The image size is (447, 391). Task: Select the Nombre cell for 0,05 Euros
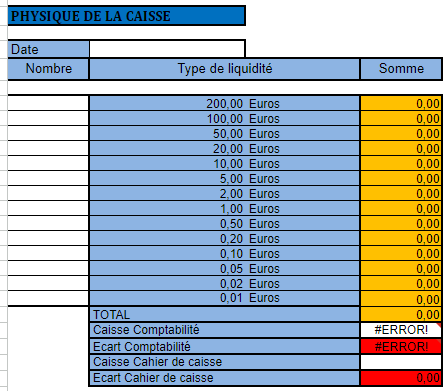[48, 268]
